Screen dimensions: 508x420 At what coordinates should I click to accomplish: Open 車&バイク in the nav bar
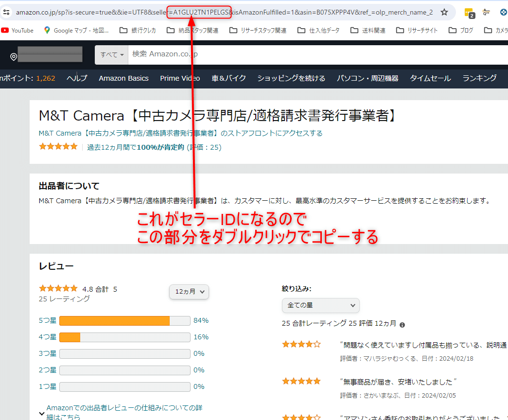(x=229, y=78)
